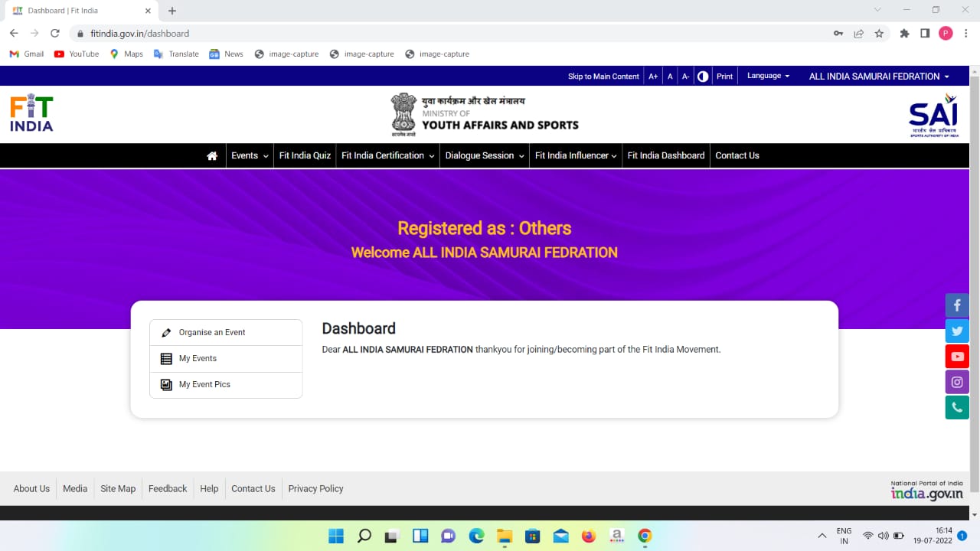
Task: Open Instagram social sidebar icon
Action: [x=957, y=382]
